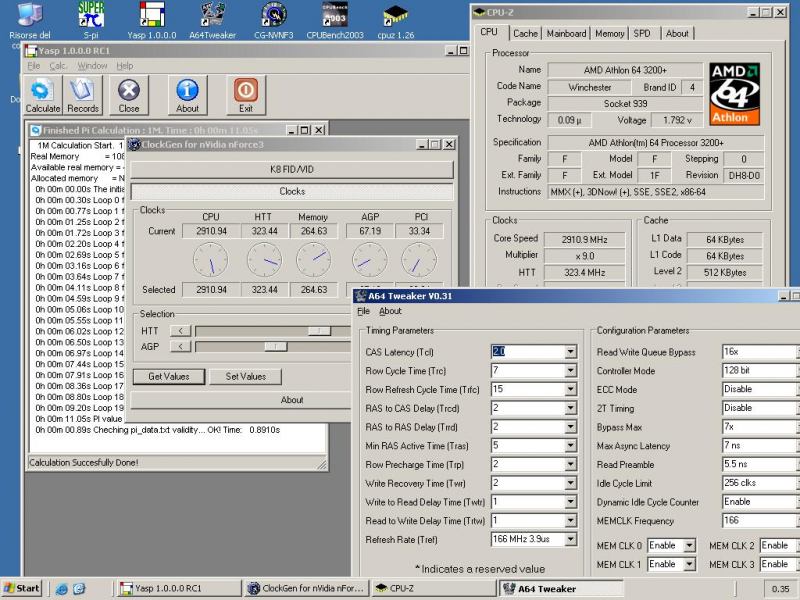
Task: Click the Finished Pi Calculation window icon
Action: (36, 130)
